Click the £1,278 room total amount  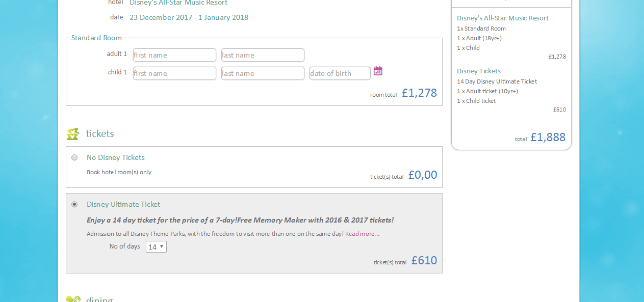(x=419, y=93)
